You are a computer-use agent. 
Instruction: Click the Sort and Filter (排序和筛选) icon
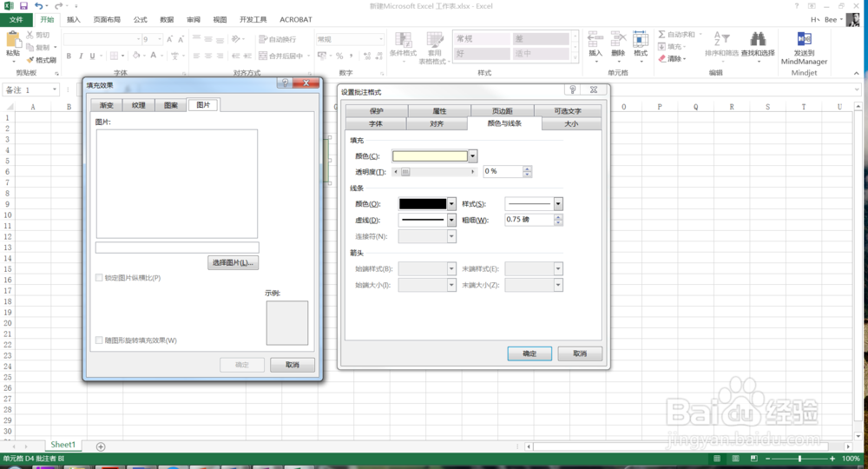pos(721,39)
